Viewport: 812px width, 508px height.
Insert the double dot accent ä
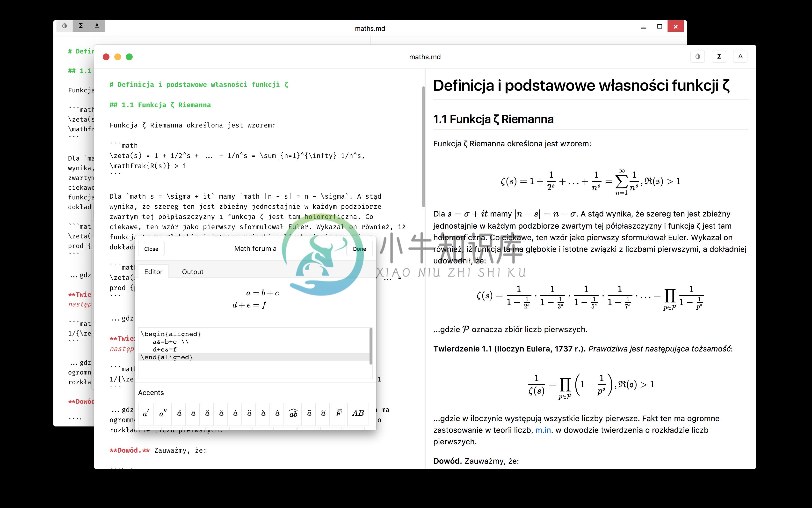point(249,414)
